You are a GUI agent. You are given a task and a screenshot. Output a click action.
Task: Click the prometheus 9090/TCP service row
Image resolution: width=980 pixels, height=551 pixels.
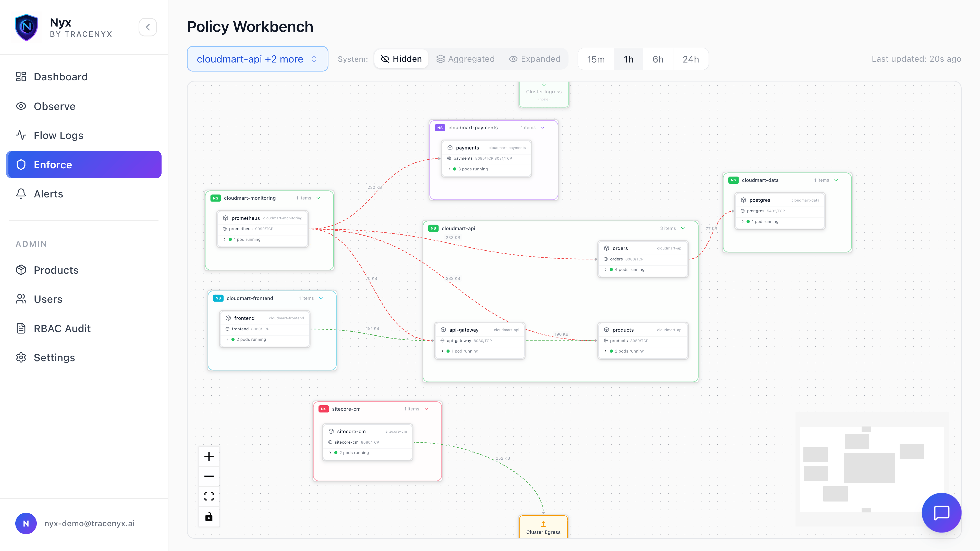[x=262, y=229]
